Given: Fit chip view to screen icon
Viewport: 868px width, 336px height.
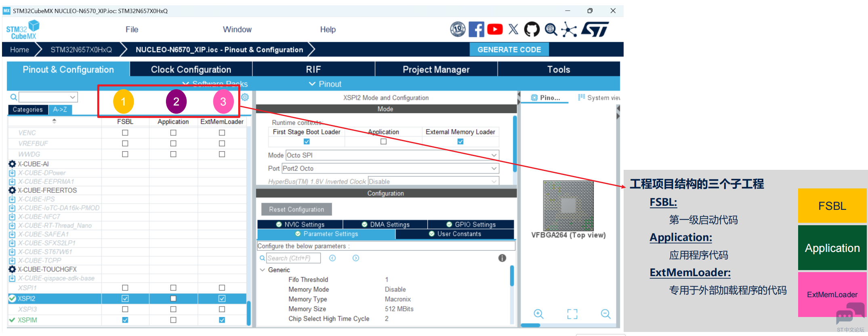Looking at the screenshot, I should pyautogui.click(x=572, y=314).
